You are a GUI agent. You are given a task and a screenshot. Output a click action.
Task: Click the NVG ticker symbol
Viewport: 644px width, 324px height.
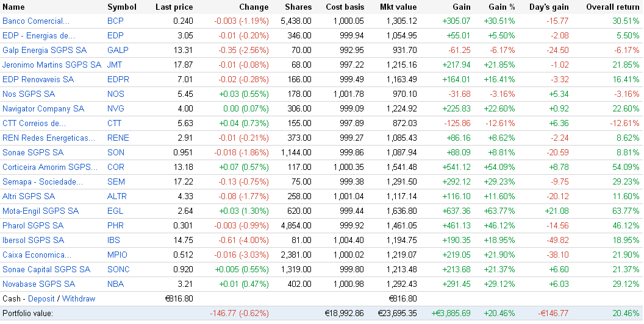point(115,108)
